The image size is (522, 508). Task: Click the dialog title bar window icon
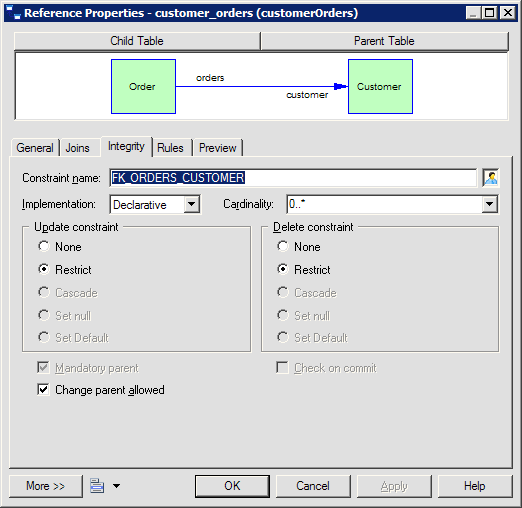(13, 13)
